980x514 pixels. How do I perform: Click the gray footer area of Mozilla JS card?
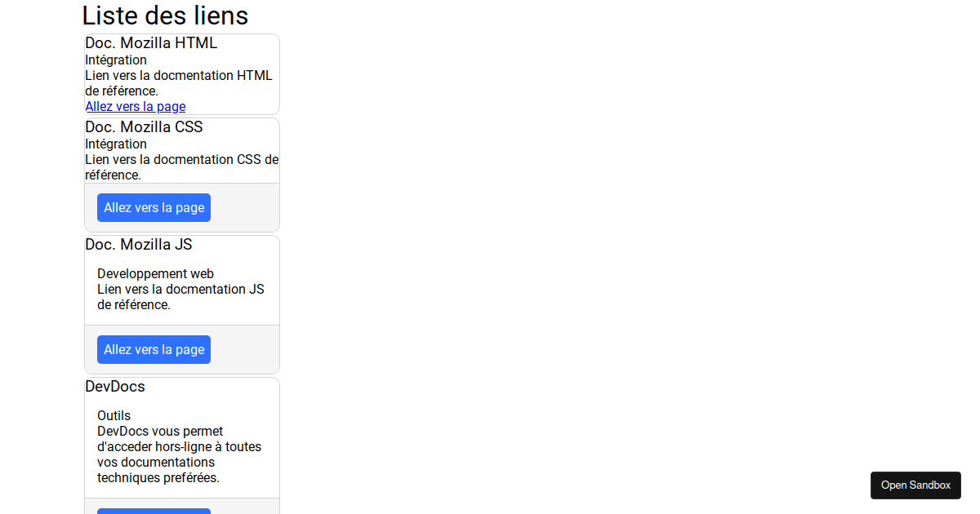243,350
